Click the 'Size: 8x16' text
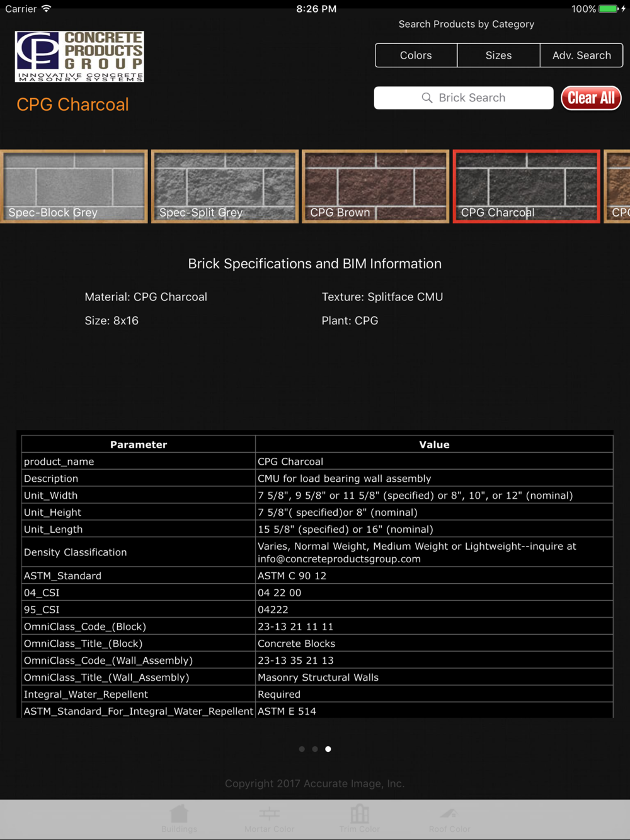630x840 pixels. pyautogui.click(x=112, y=321)
